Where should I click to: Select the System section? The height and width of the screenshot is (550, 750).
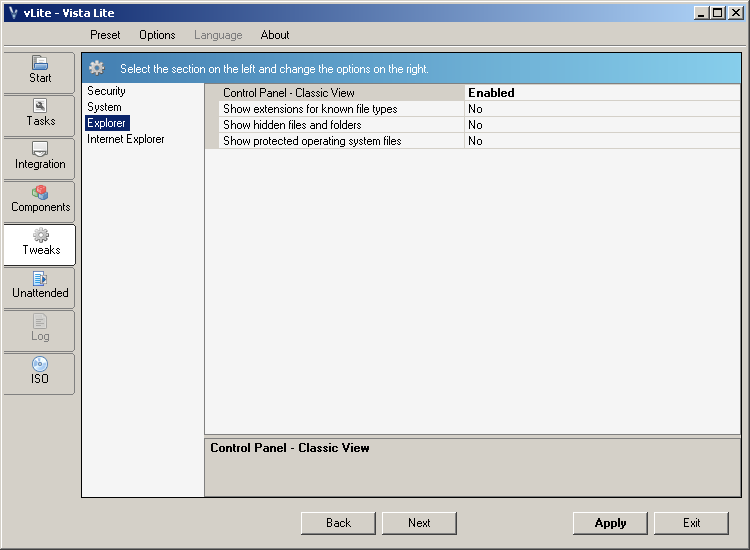(x=104, y=107)
